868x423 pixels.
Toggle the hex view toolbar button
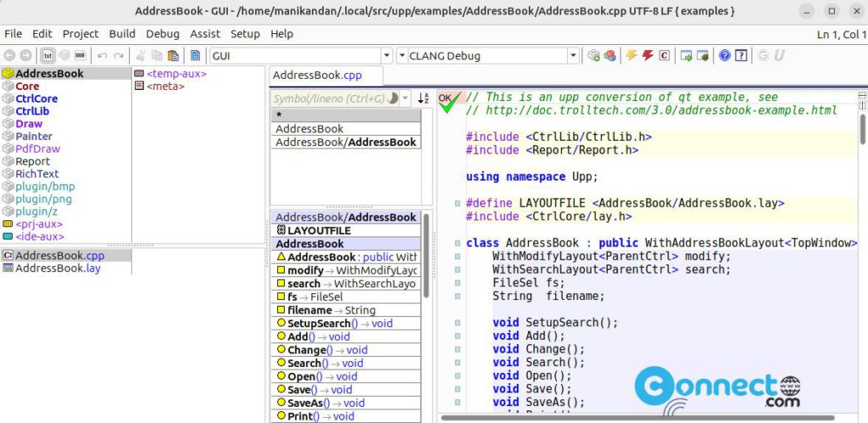pos(81,55)
